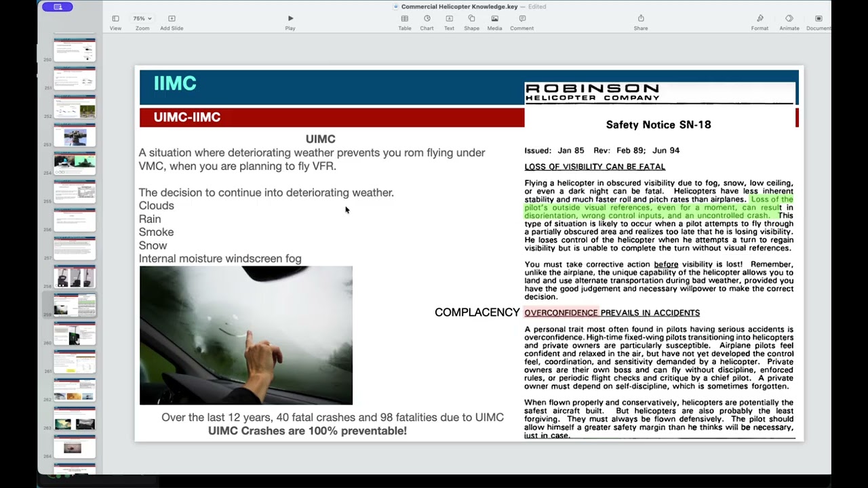Open the View options in the toolbar
Viewport: 868px width, 488px height.
(115, 22)
